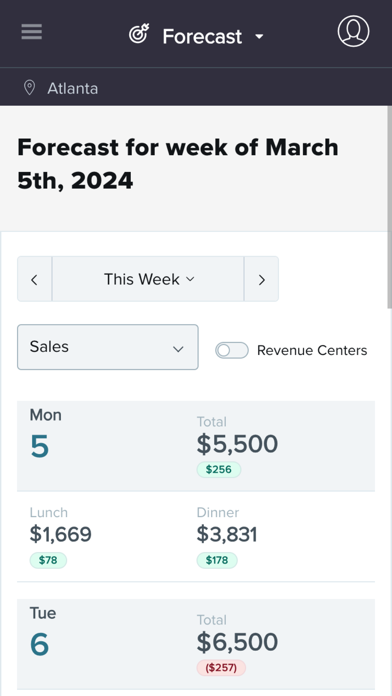Screen dimensions: 392x696
Task: Open the user profile avatar icon
Action: click(353, 31)
